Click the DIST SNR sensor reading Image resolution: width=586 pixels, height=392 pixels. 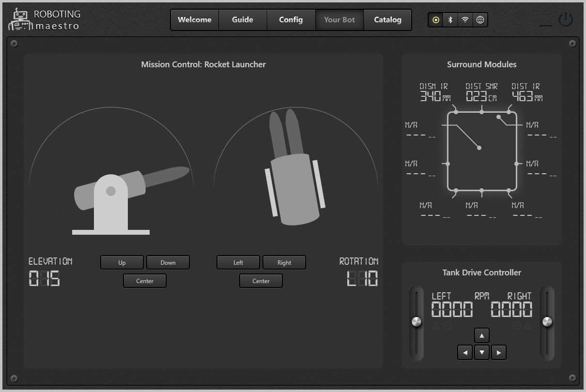click(481, 92)
